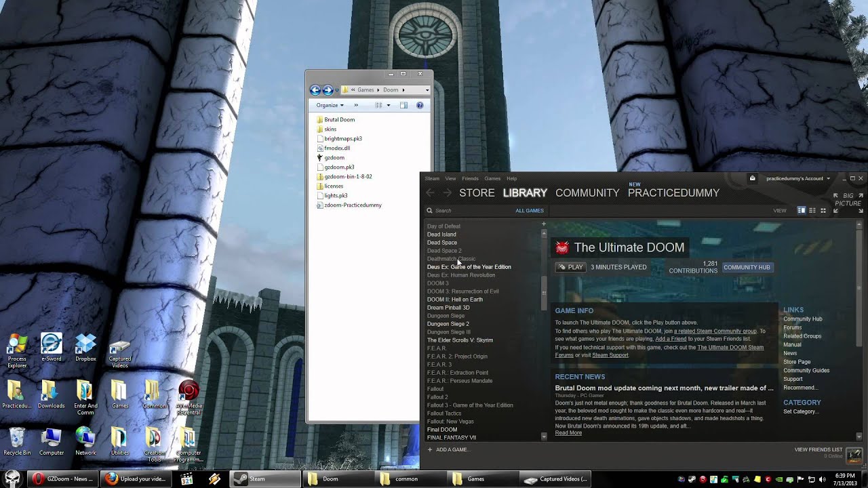Open the Recycle Bin desktop icon
Screen dimensions: 868x488
click(17, 442)
